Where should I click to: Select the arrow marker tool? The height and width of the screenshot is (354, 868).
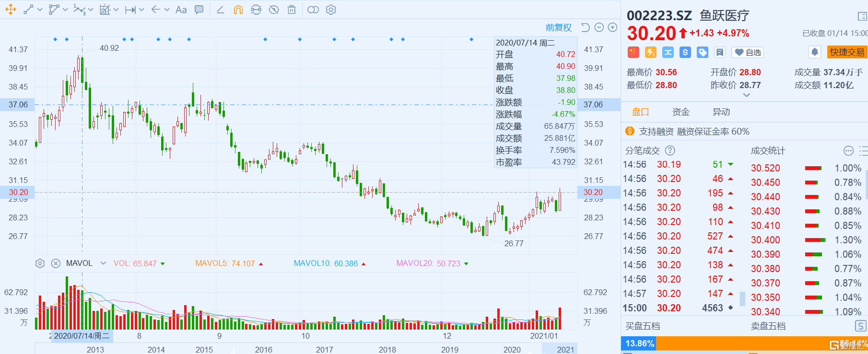[156, 9]
